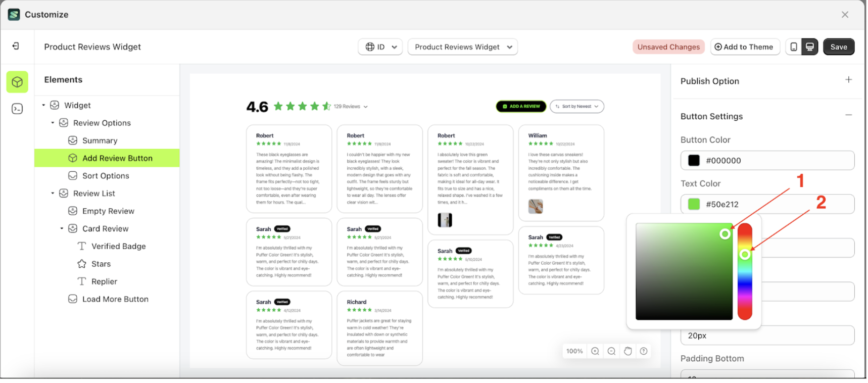Close the Customize dialog

coord(845,15)
